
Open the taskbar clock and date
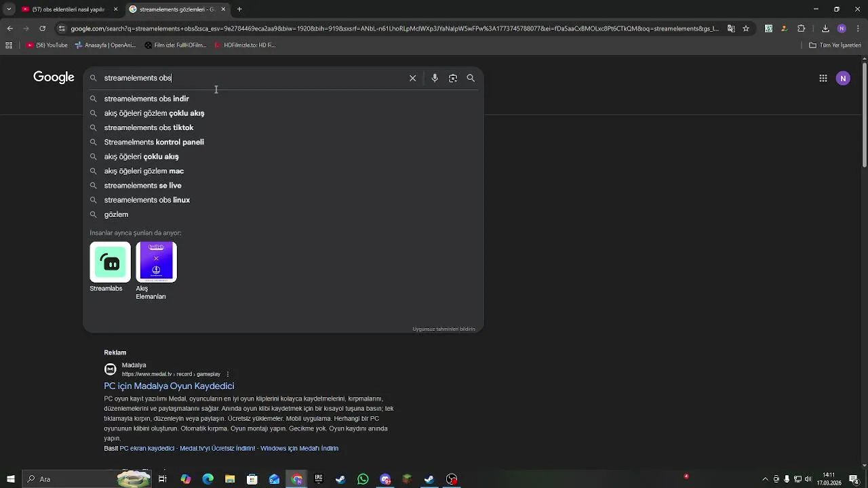(829, 479)
